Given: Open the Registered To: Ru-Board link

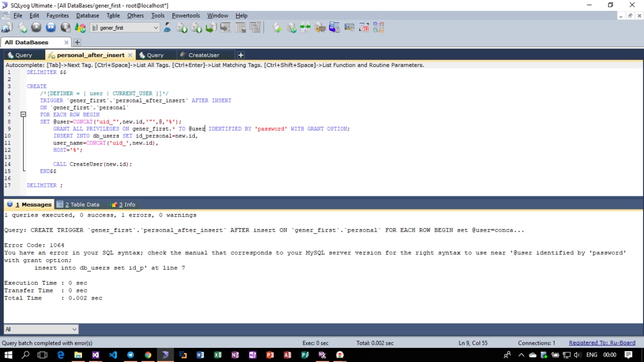Looking at the screenshot, I should pyautogui.click(x=602, y=343).
